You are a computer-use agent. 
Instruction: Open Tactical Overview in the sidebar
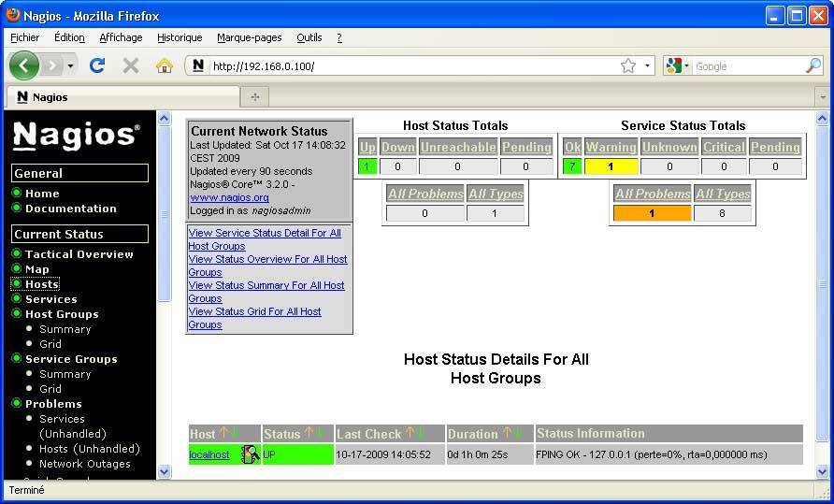79,254
